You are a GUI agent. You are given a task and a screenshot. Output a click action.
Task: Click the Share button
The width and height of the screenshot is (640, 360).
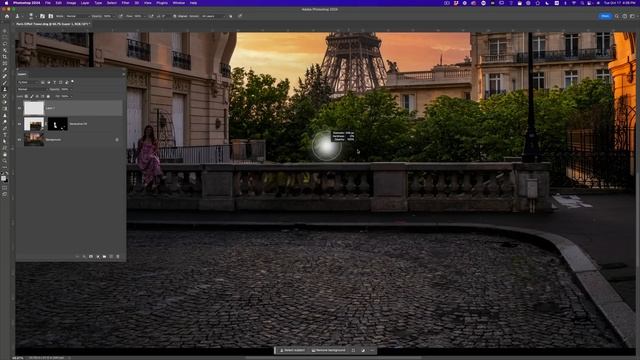[x=605, y=16]
